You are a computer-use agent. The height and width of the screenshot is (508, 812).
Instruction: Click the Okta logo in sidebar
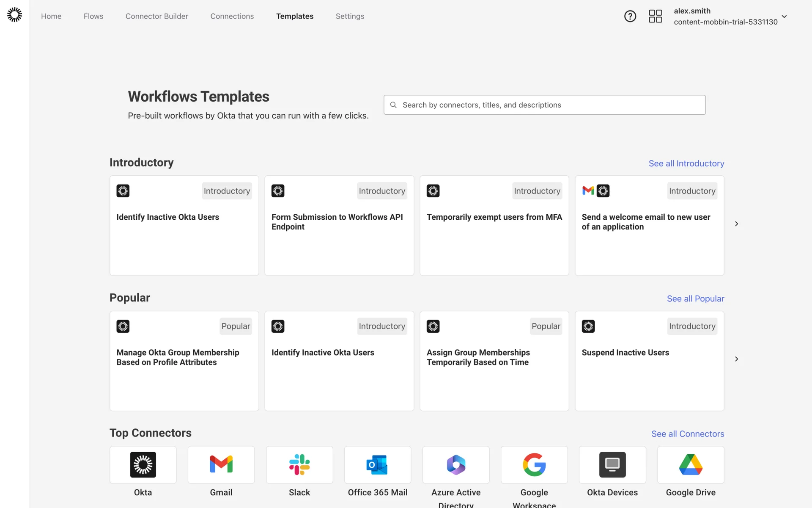tap(15, 15)
